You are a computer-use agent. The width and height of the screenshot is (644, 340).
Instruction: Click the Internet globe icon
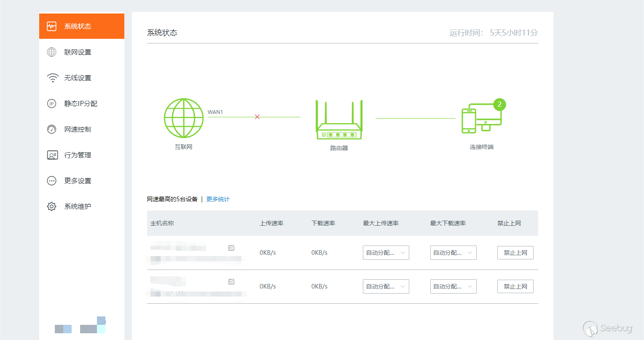(x=184, y=118)
